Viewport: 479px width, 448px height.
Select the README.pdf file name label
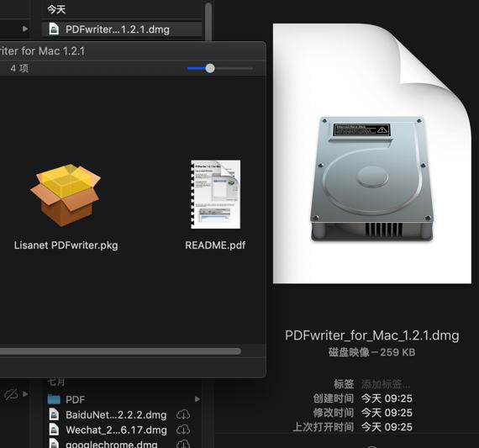coord(215,245)
